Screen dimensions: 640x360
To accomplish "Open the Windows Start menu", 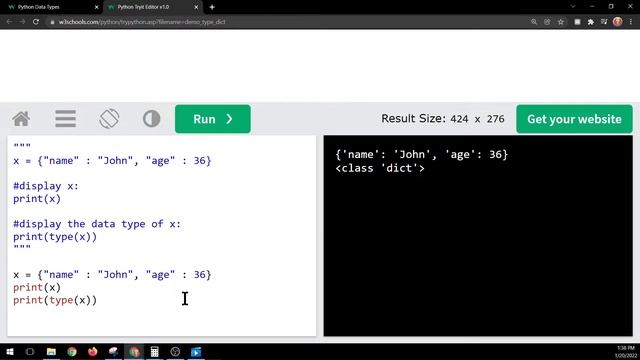I will point(10,351).
